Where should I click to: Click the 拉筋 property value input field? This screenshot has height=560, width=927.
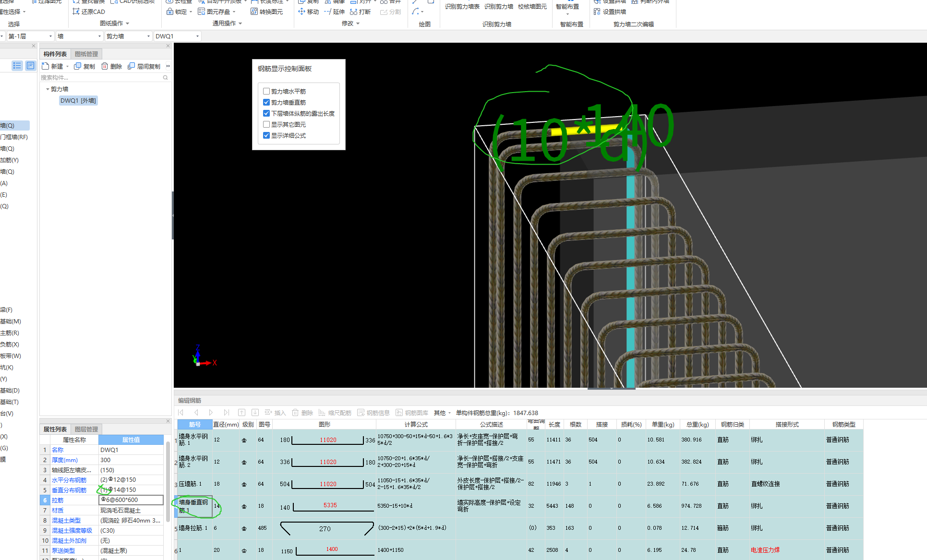tap(131, 500)
